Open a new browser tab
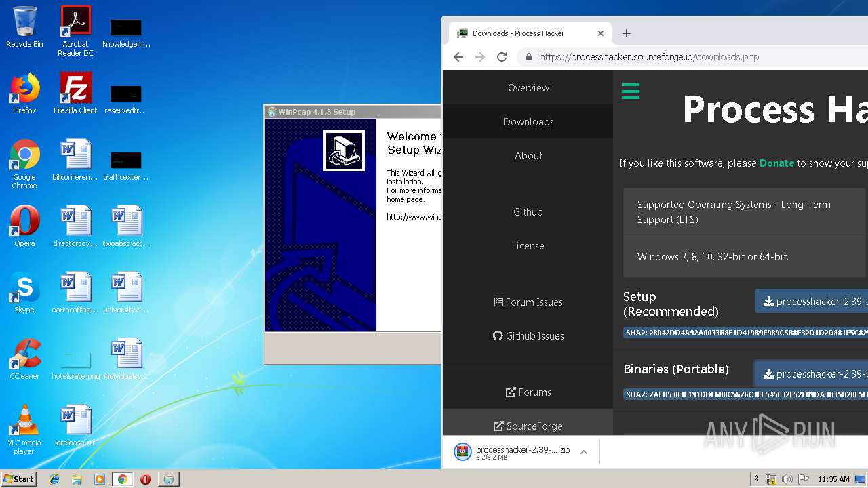Image resolution: width=868 pixels, height=488 pixels. [x=627, y=33]
